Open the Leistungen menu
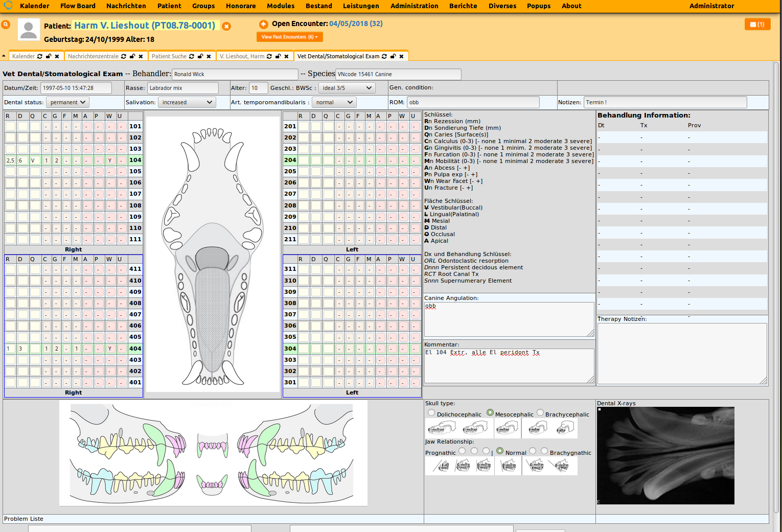This screenshot has height=532, width=782. click(x=361, y=6)
